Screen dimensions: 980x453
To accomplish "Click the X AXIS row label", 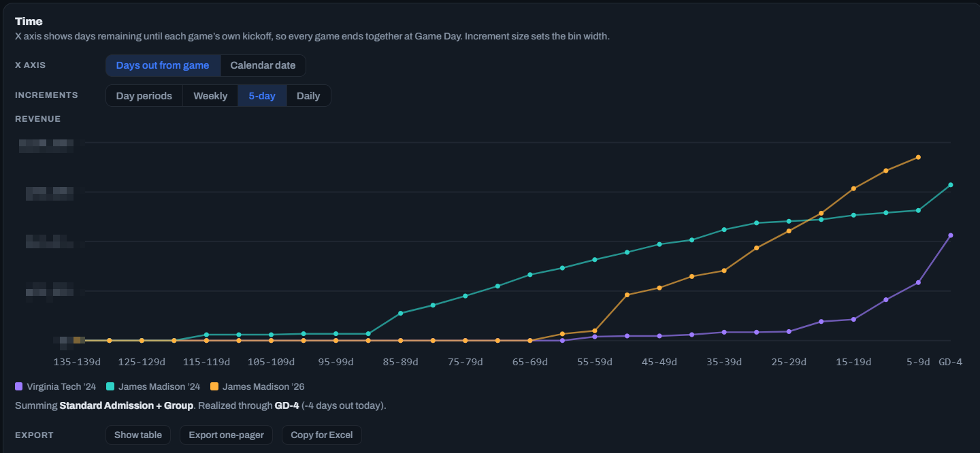I will (x=30, y=65).
